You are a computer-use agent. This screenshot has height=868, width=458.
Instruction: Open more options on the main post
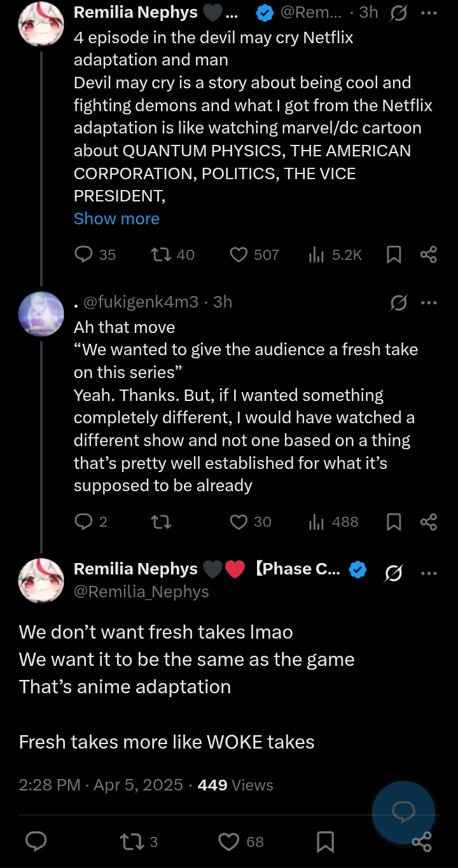[429, 573]
